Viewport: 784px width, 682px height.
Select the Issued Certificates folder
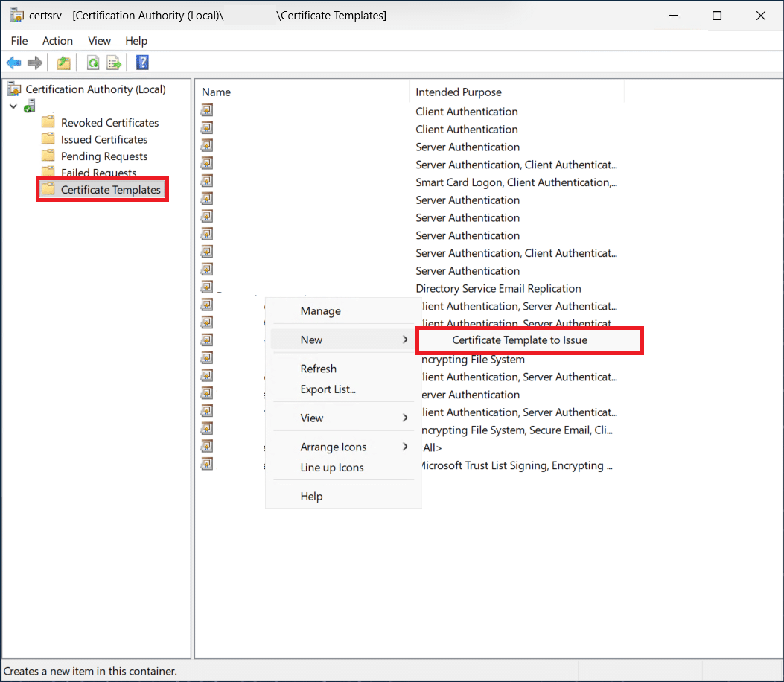pyautogui.click(x=103, y=139)
